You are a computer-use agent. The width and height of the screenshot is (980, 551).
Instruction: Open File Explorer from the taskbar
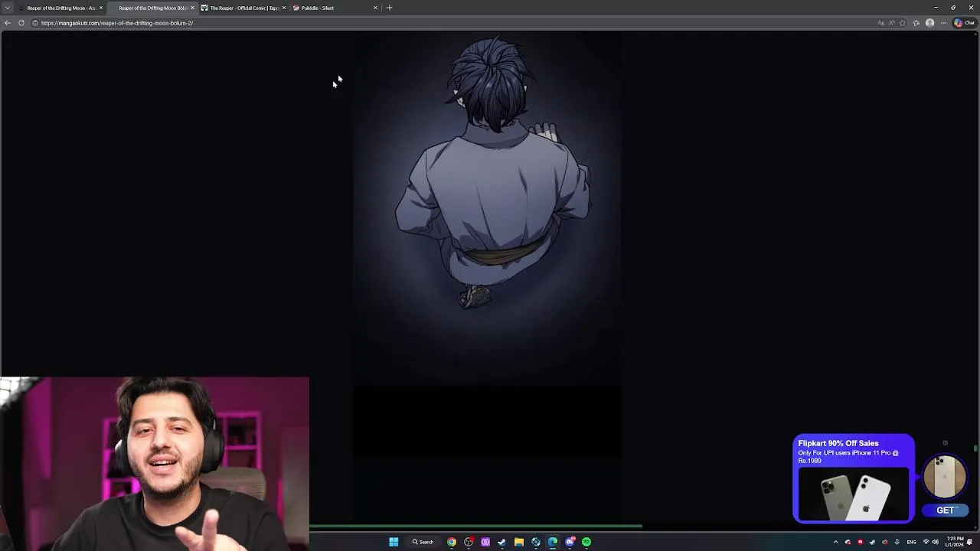point(518,542)
